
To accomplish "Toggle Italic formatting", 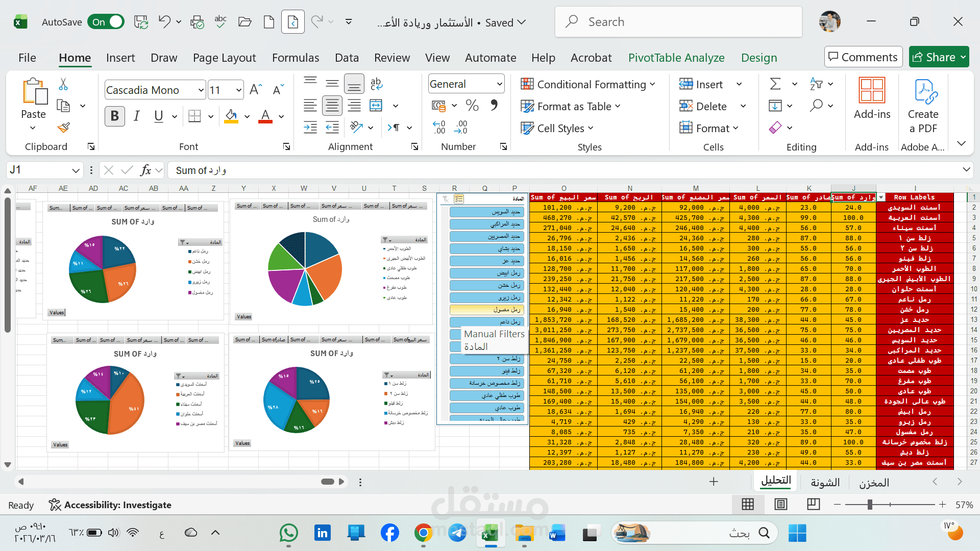I will point(136,116).
